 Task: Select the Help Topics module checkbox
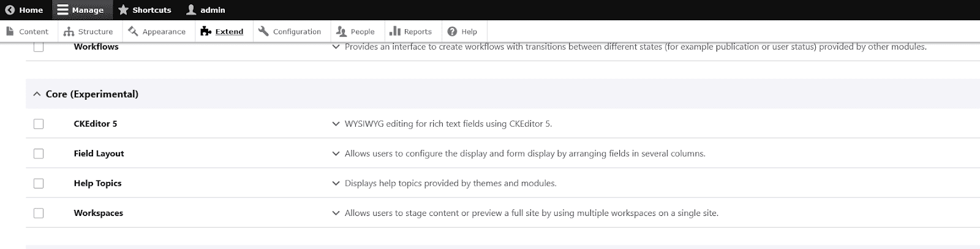[x=39, y=184]
